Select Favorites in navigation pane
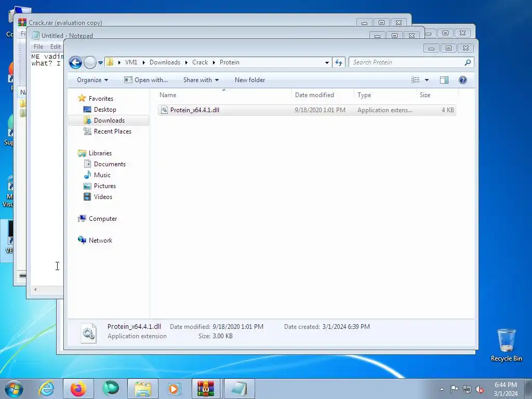 pos(101,99)
